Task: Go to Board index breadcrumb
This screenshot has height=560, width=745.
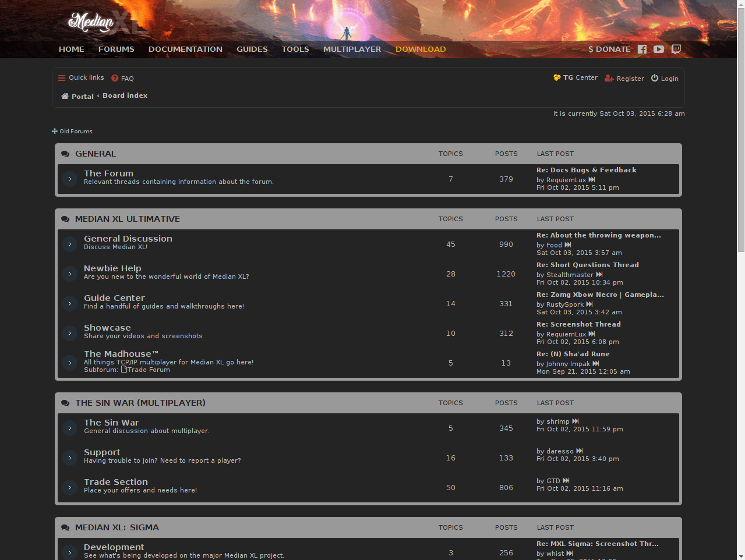Action: (125, 95)
